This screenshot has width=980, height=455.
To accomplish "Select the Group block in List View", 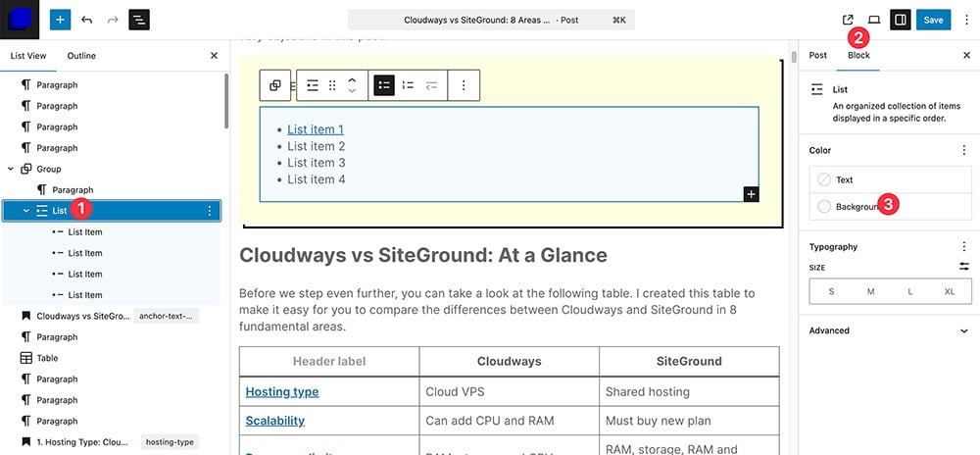I will pos(49,169).
